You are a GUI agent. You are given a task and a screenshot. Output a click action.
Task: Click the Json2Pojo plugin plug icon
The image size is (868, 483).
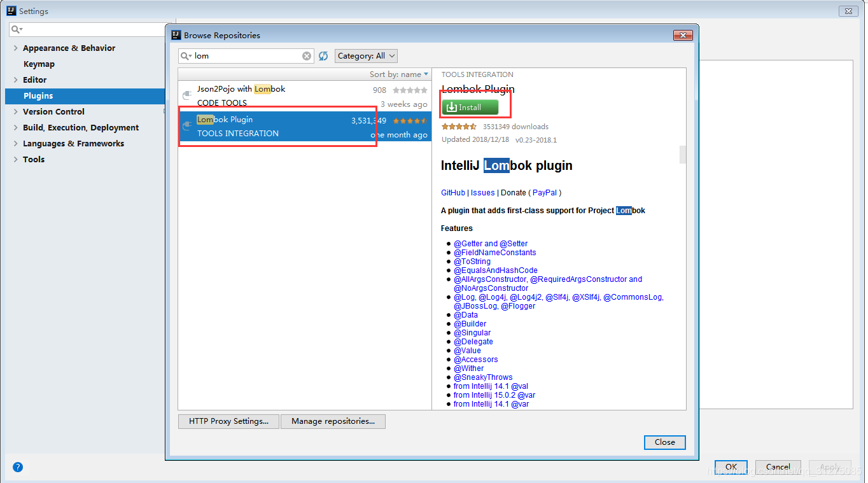click(187, 95)
